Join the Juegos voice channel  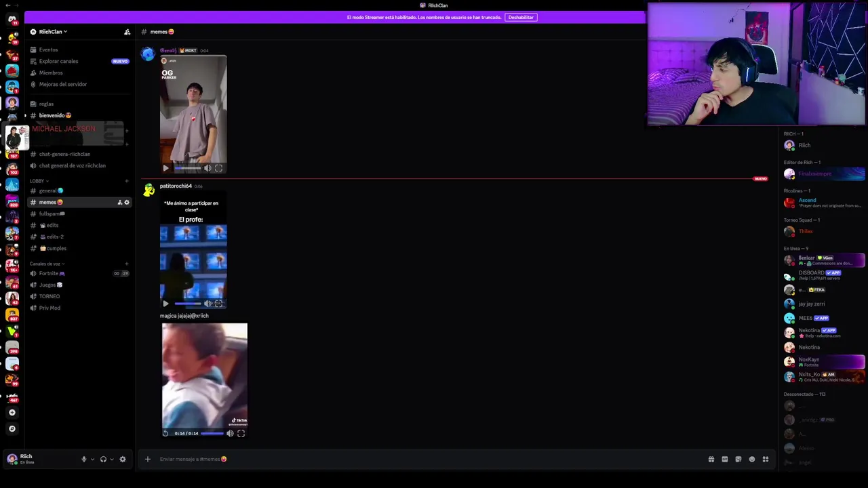(x=50, y=285)
